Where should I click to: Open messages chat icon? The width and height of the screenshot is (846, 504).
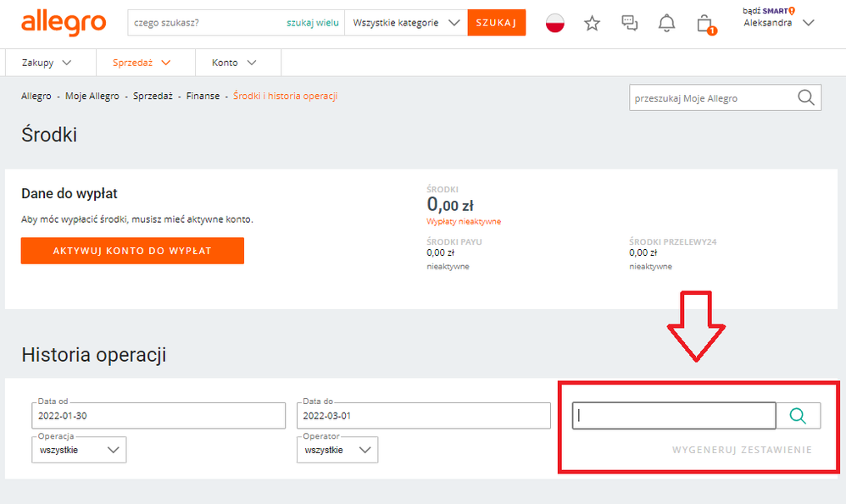[x=629, y=23]
